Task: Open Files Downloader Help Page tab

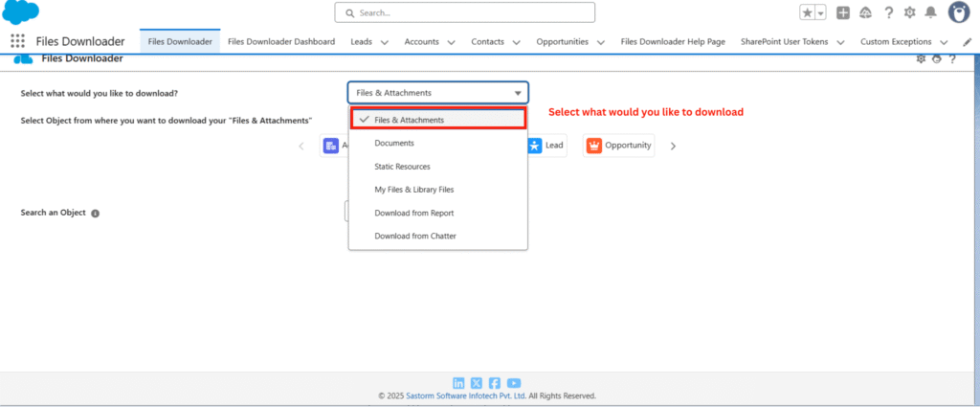Action: tap(673, 42)
